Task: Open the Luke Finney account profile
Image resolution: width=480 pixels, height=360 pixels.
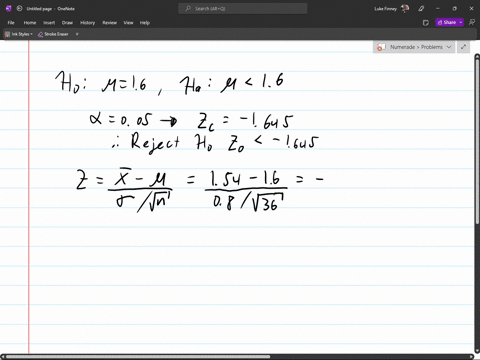Action: coord(392,9)
